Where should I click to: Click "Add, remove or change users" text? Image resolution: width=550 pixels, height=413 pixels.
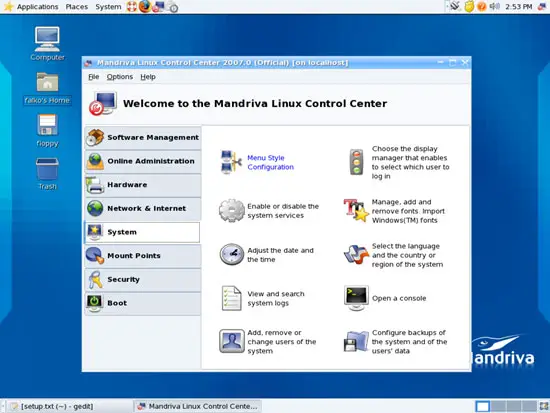point(282,342)
